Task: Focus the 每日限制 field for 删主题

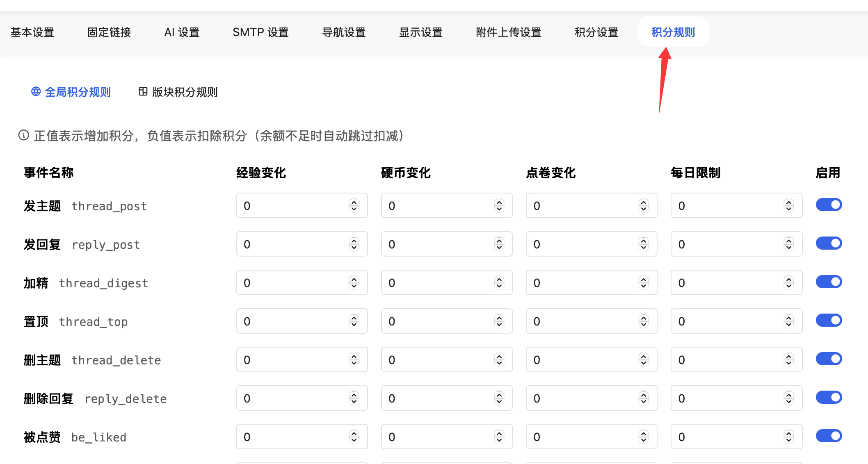Action: pyautogui.click(x=736, y=359)
